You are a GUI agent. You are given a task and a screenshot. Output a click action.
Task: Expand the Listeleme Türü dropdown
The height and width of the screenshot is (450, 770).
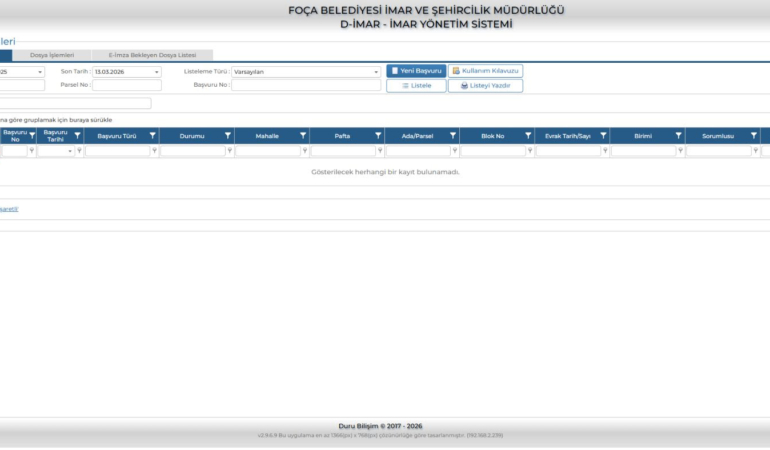click(x=376, y=72)
